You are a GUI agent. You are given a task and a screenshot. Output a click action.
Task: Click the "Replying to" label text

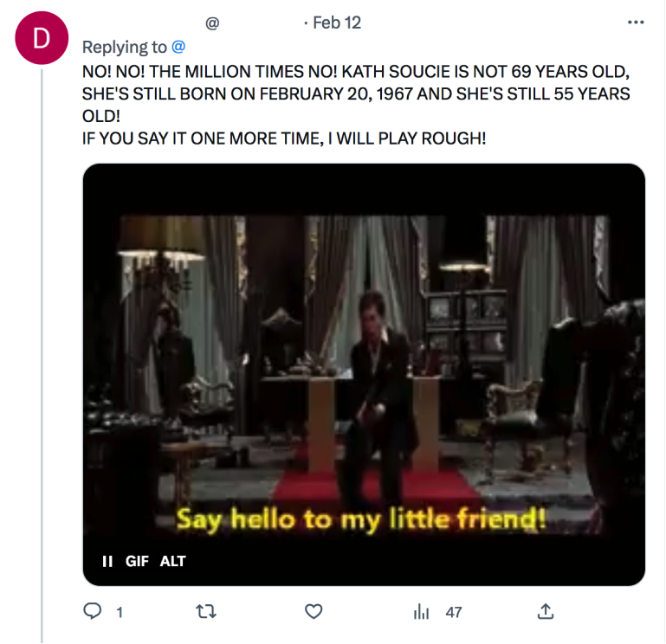pyautogui.click(x=125, y=48)
